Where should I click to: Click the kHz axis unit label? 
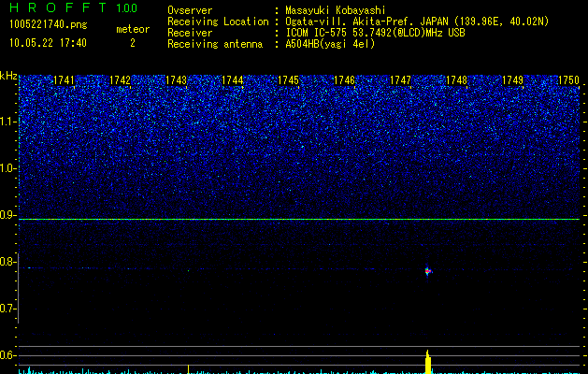[8, 76]
